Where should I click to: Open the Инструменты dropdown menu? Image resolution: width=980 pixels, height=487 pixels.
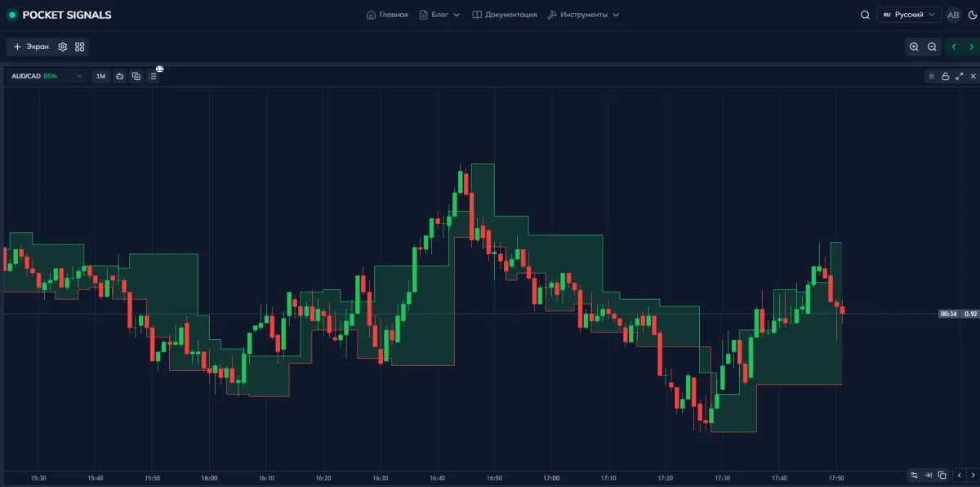coord(584,14)
